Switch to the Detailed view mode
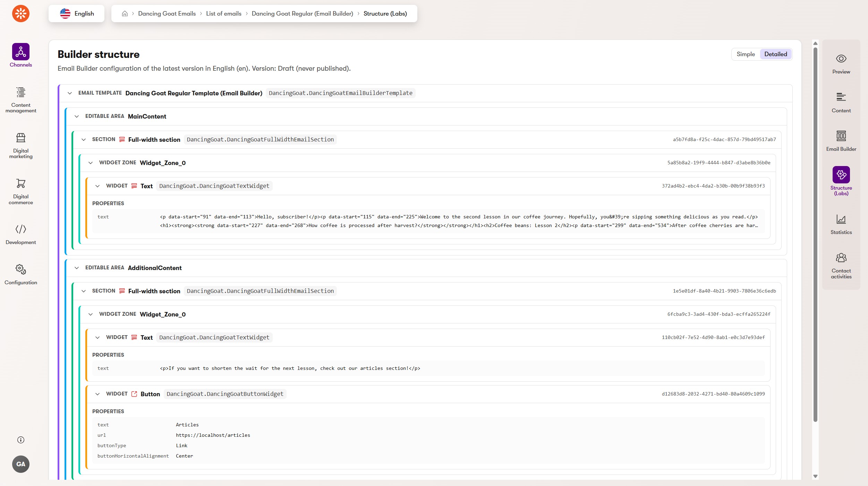 (775, 54)
